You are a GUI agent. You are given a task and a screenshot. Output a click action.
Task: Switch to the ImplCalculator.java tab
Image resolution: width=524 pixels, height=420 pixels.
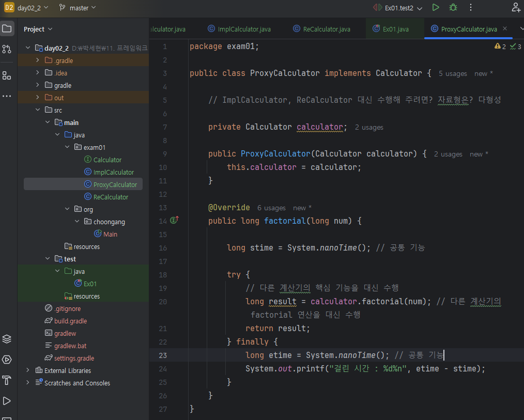239,29
